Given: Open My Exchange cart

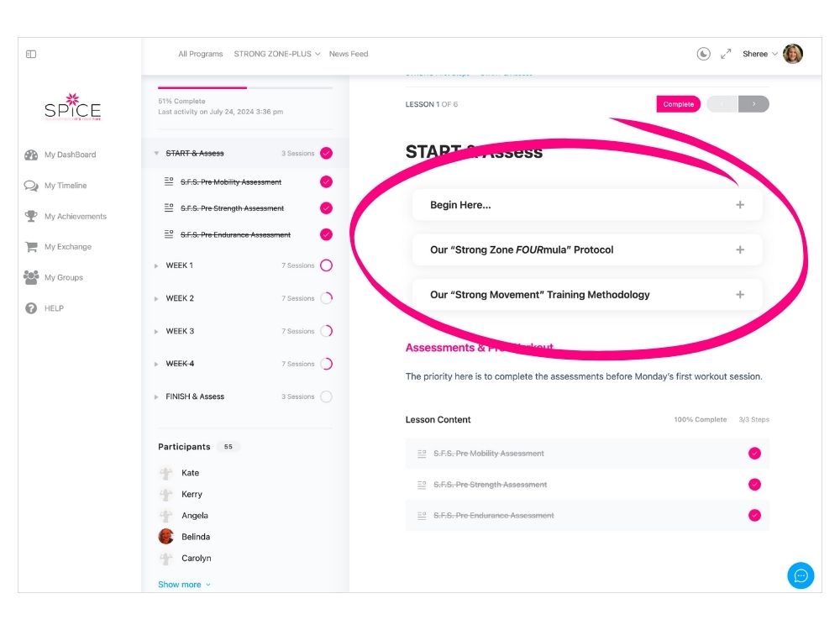Looking at the screenshot, I should (67, 247).
